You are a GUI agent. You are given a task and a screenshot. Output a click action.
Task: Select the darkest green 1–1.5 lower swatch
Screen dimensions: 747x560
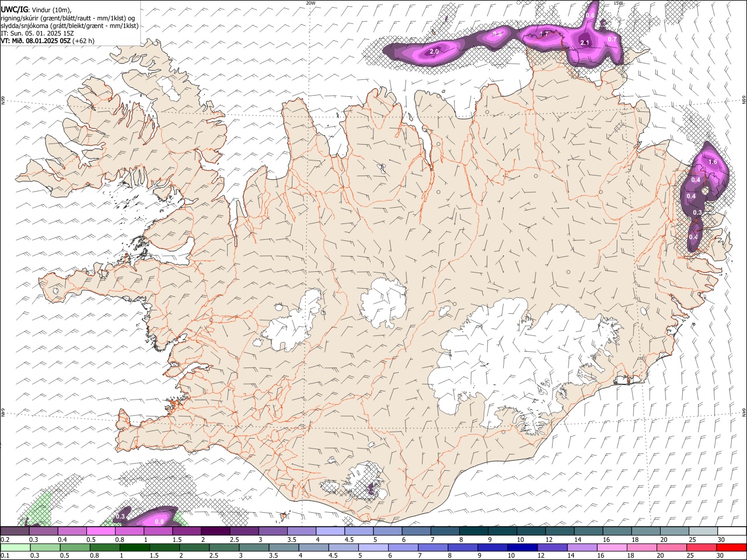134,548
